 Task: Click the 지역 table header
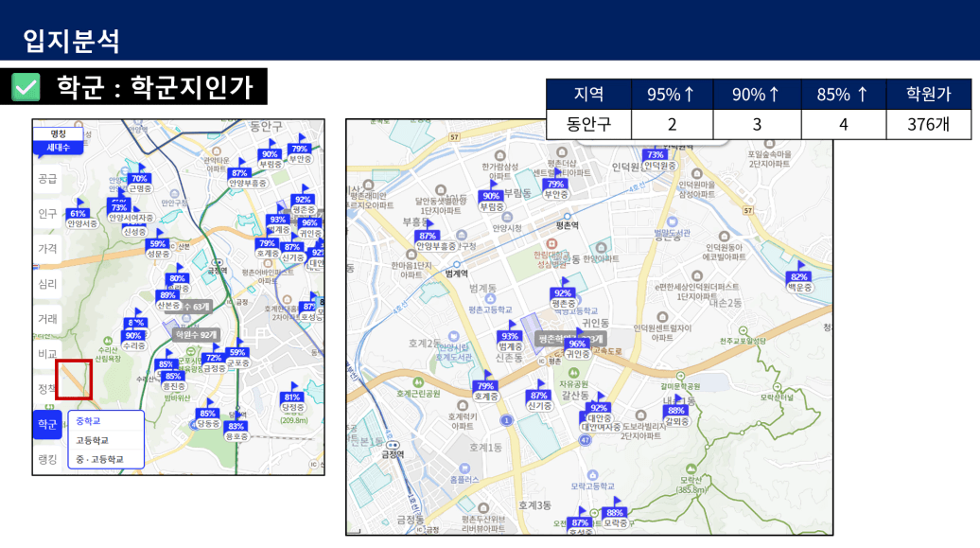click(x=588, y=95)
